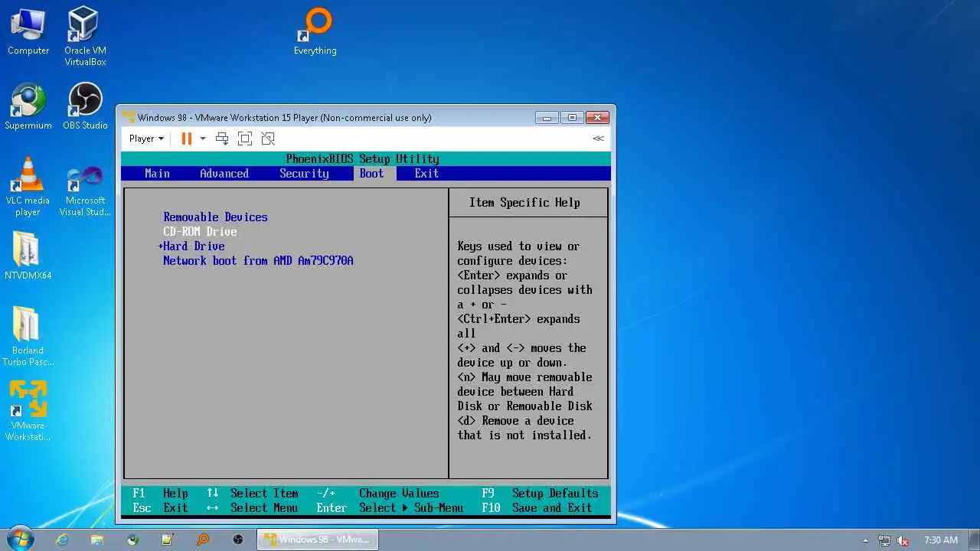This screenshot has height=551, width=980.
Task: Click the F9 Setup Defaults hint
Action: (540, 494)
